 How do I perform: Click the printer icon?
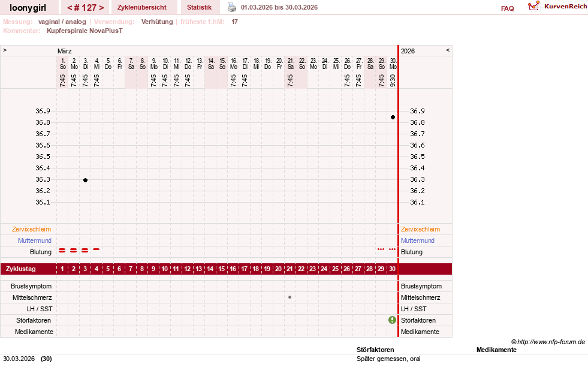tap(232, 7)
